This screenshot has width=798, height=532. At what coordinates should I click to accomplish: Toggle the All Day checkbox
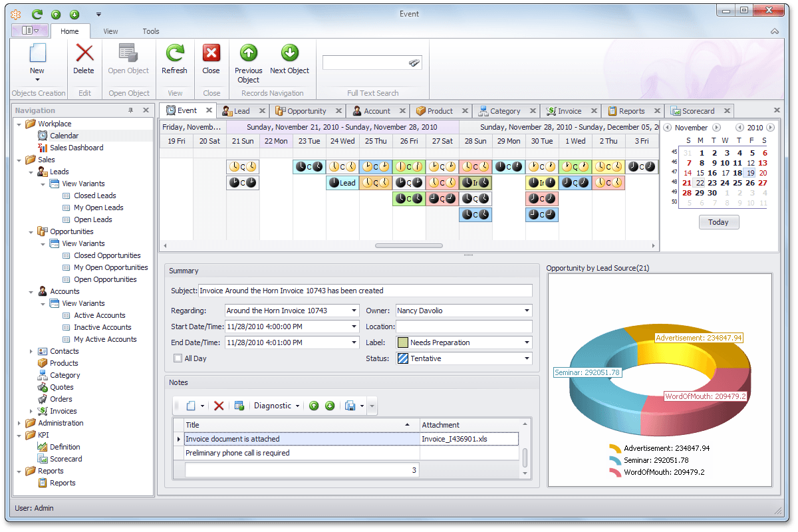click(178, 358)
